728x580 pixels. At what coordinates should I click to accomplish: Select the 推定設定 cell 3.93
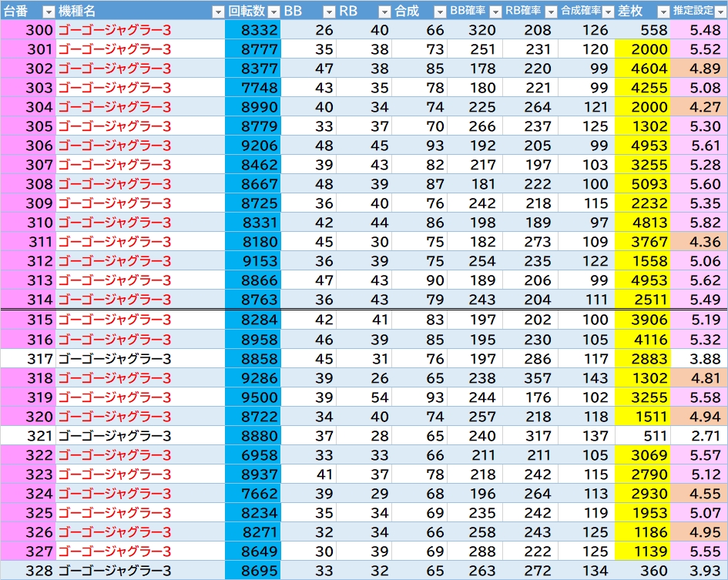coord(699,570)
